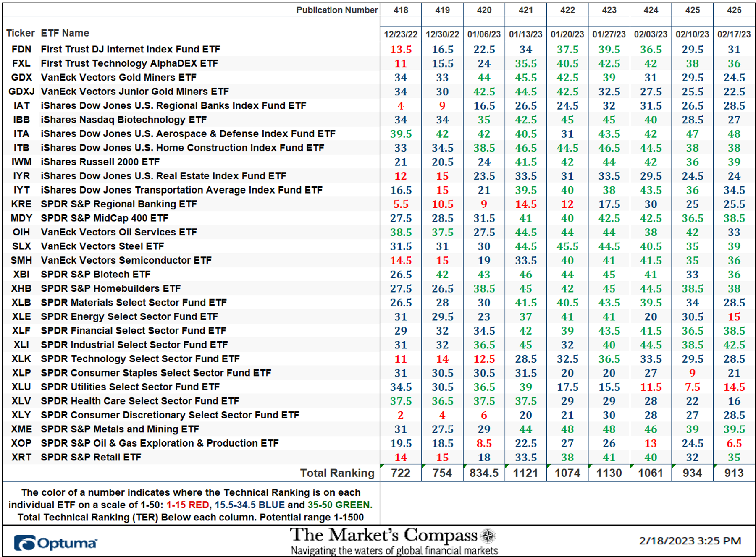The width and height of the screenshot is (756, 557).
Task: Click publication number 426 header
Action: [734, 10]
